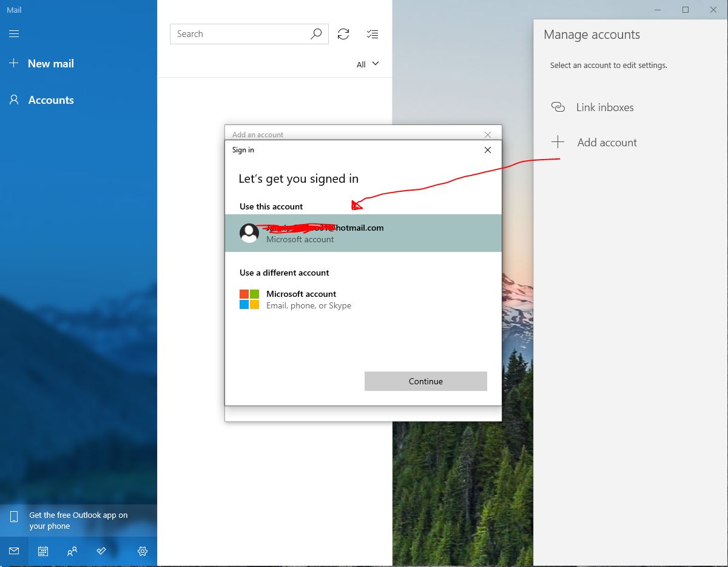Click the account avatar icon
Viewport: 728px width, 567px height.
pos(249,233)
